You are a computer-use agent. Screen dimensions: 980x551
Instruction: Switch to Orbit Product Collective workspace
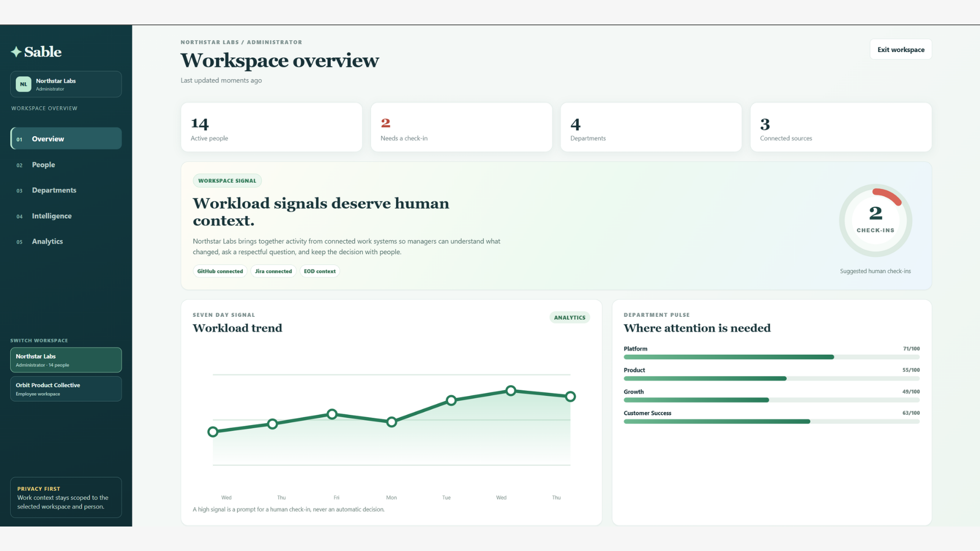(x=66, y=389)
